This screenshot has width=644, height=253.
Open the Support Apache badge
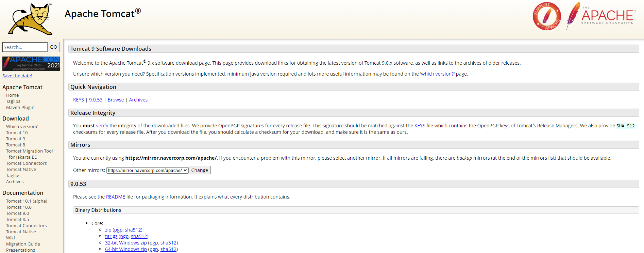(547, 16)
